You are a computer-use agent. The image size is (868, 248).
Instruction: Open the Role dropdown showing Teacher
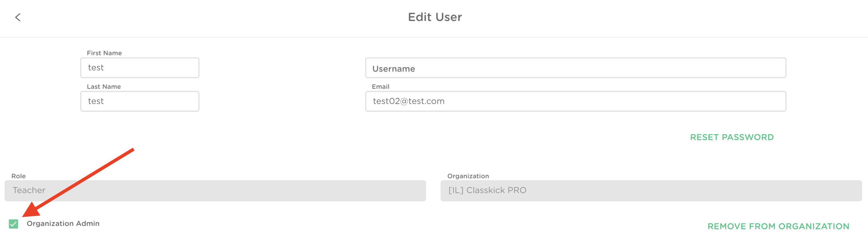point(215,191)
